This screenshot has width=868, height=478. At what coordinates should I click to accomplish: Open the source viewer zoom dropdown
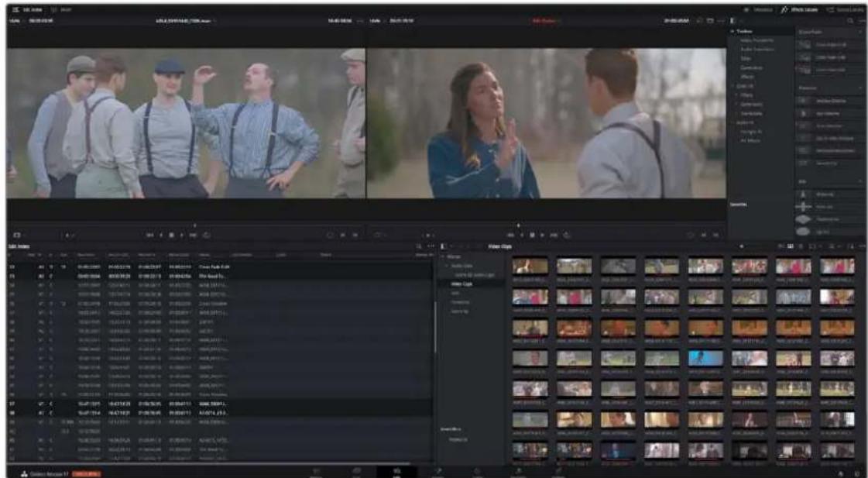coord(15,21)
